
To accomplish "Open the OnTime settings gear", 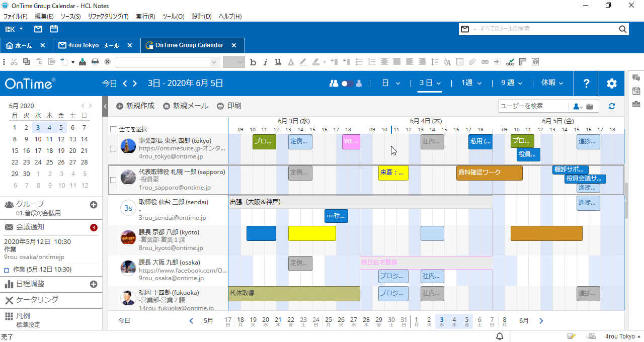I will point(611,83).
